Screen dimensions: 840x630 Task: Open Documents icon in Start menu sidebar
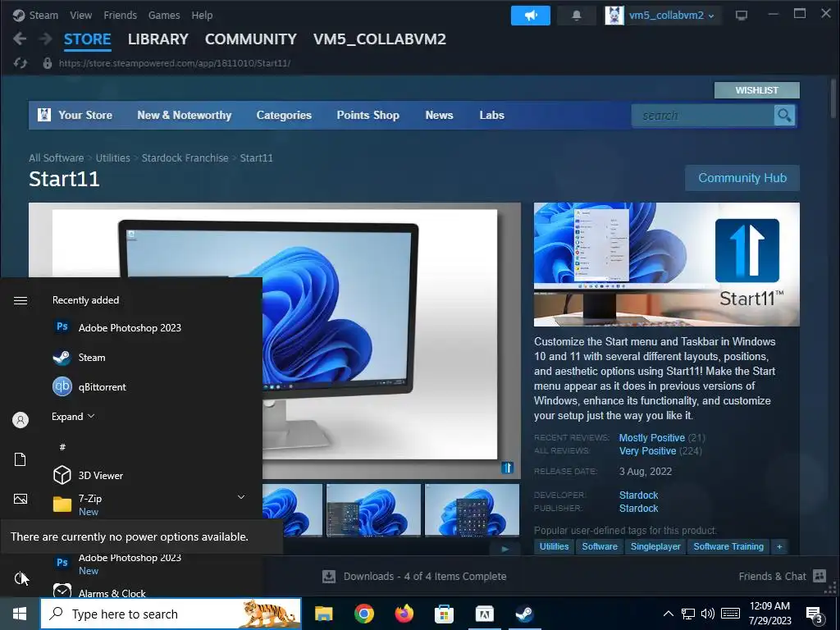click(x=21, y=459)
